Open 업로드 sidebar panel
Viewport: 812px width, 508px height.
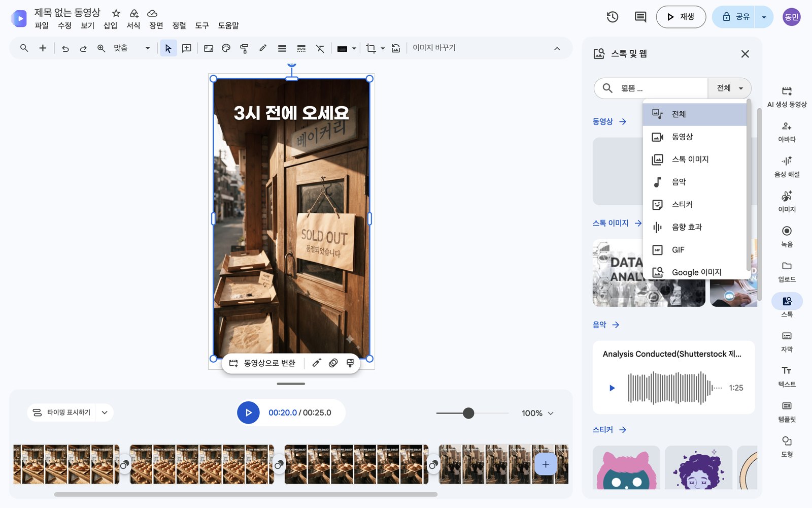787,272
